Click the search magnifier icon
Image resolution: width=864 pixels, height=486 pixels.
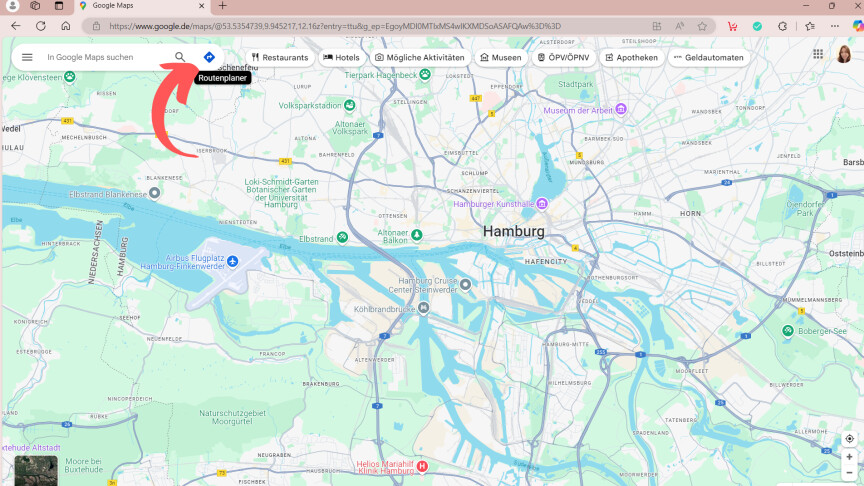coord(180,57)
